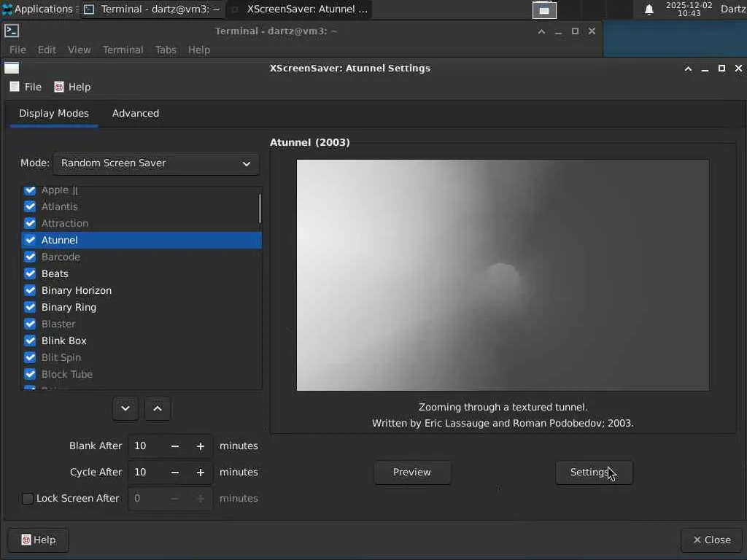Click the Preview button

(412, 472)
